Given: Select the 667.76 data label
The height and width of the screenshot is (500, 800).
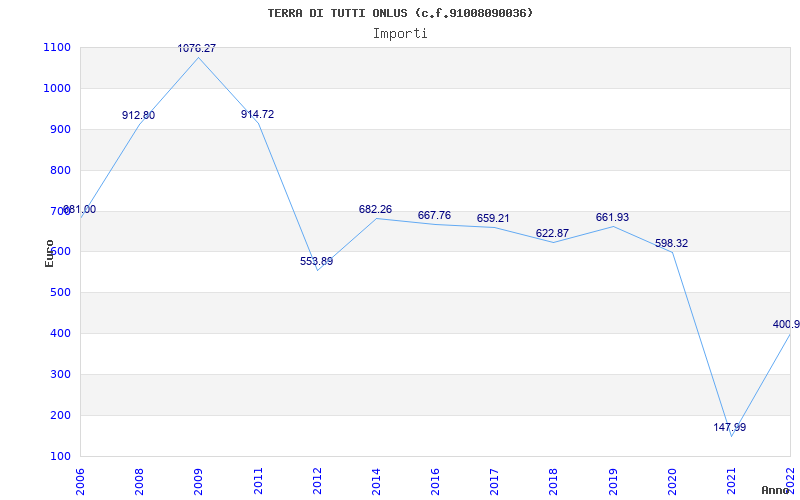Looking at the screenshot, I should [x=434, y=215].
